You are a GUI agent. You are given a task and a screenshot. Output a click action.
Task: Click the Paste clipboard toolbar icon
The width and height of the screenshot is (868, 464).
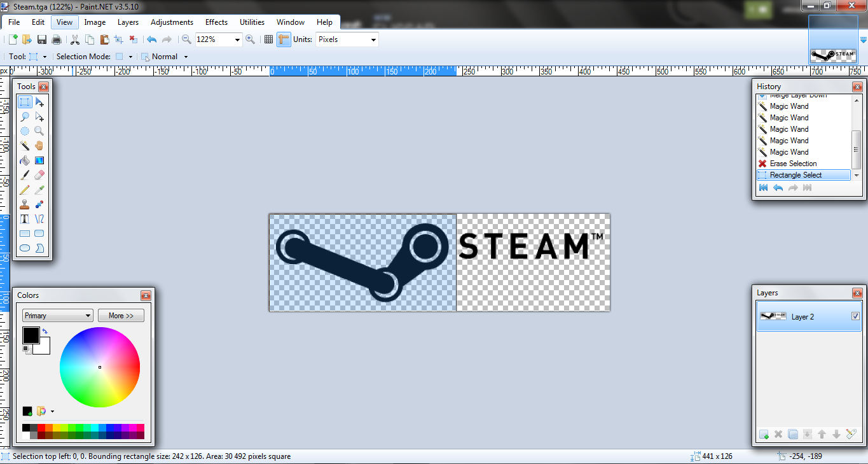pos(104,39)
